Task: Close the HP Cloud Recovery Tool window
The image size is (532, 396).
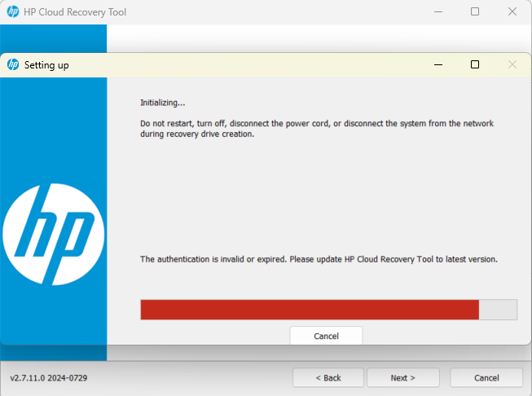Action: [512, 12]
